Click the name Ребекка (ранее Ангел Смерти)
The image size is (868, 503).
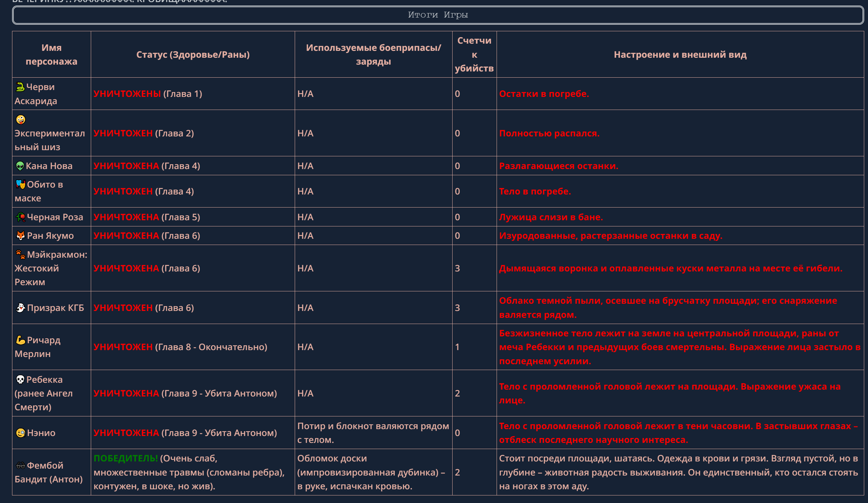(x=44, y=393)
